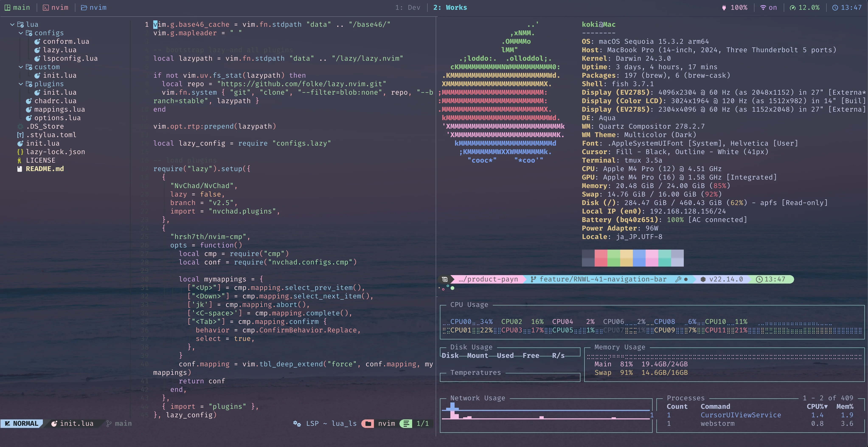Click the key icon next to LICENSE
Screen dimensions: 868x447
click(x=20, y=160)
